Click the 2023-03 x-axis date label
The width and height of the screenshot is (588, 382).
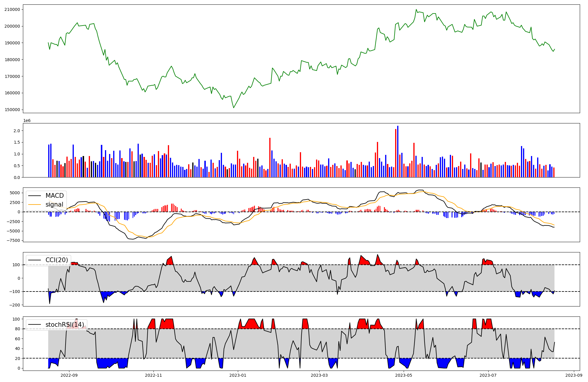pyautogui.click(x=319, y=375)
